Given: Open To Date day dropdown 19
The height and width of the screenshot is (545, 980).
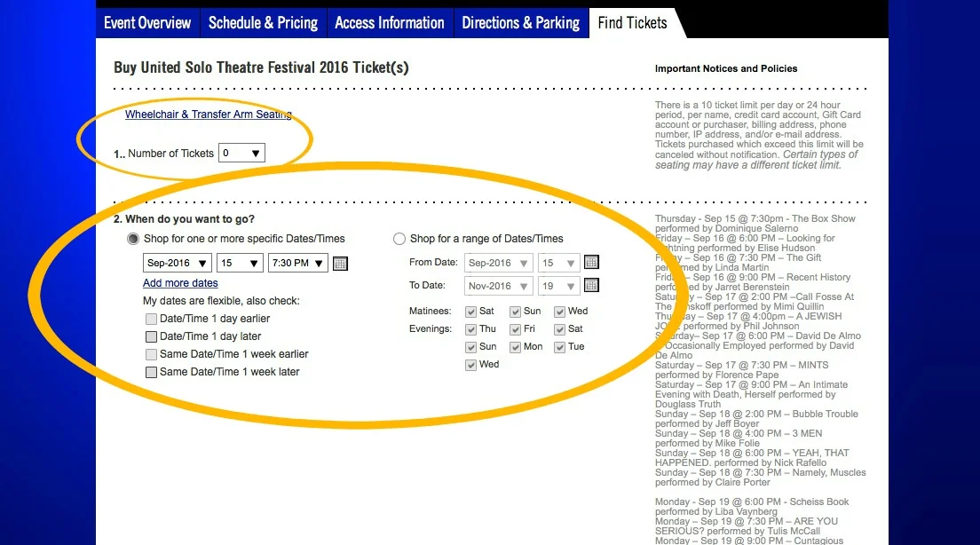Looking at the screenshot, I should pyautogui.click(x=559, y=286).
